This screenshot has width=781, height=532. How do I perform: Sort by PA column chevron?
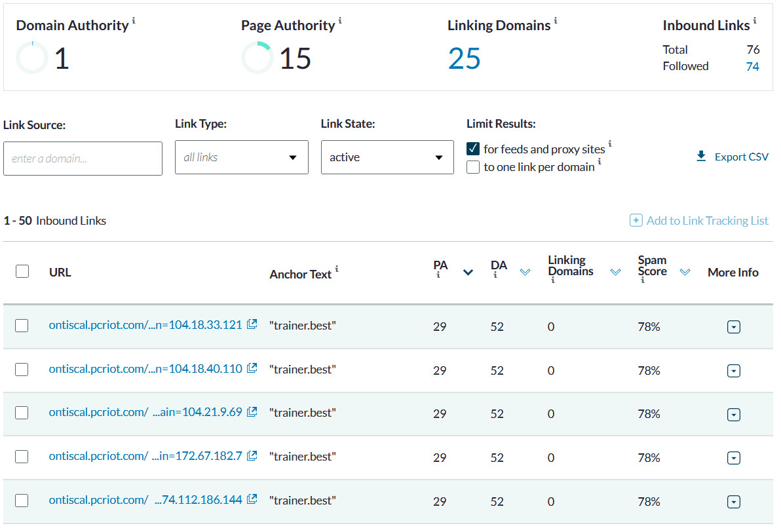468,273
